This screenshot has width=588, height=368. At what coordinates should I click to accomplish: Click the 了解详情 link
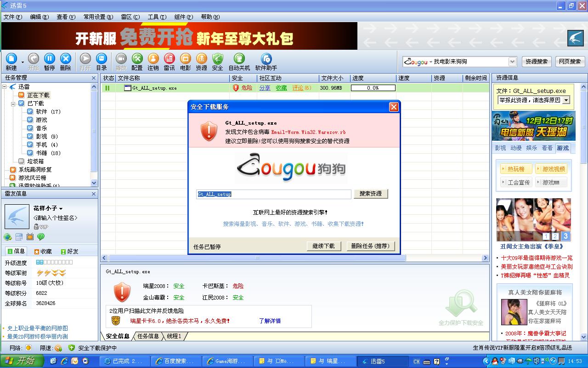coord(270,321)
